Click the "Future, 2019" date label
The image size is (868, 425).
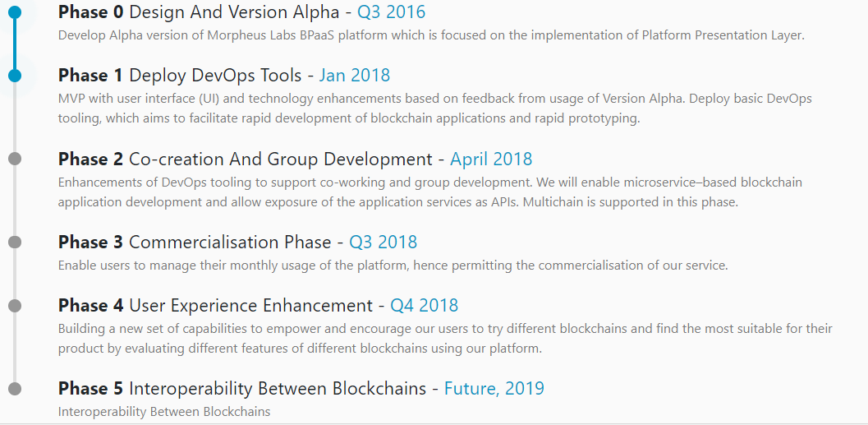click(494, 389)
